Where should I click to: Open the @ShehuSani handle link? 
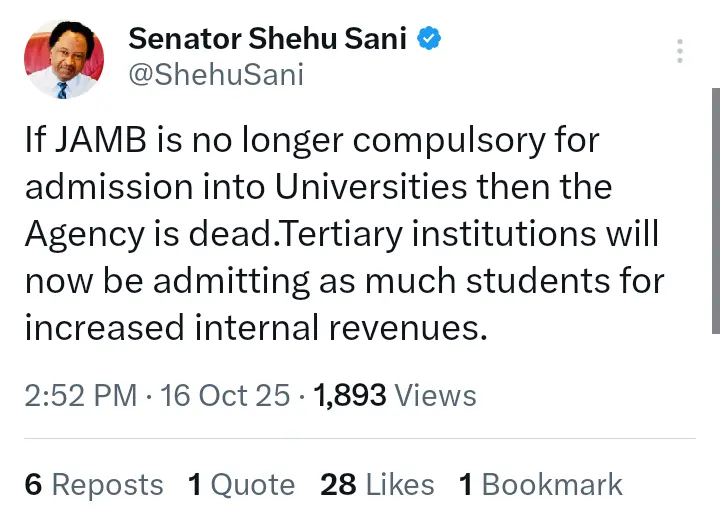click(x=215, y=75)
